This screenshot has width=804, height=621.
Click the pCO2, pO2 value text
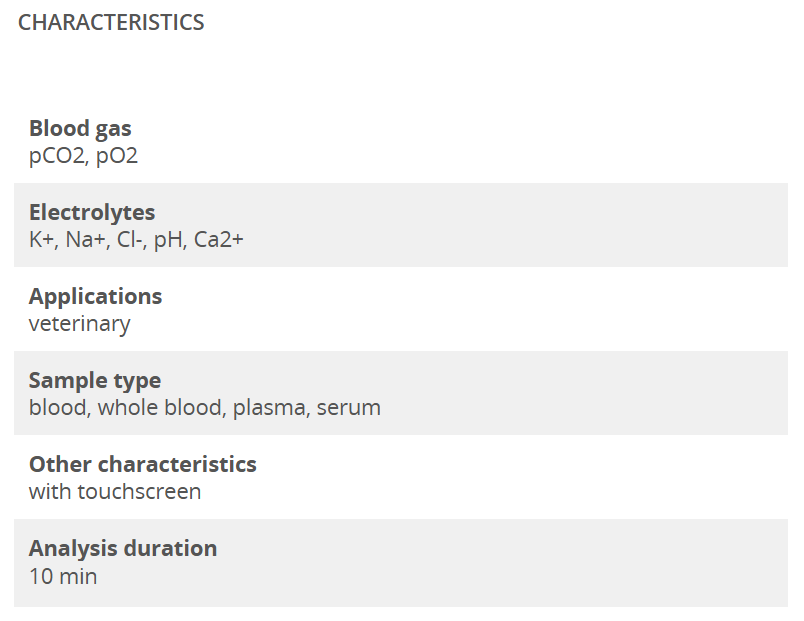[x=83, y=156]
